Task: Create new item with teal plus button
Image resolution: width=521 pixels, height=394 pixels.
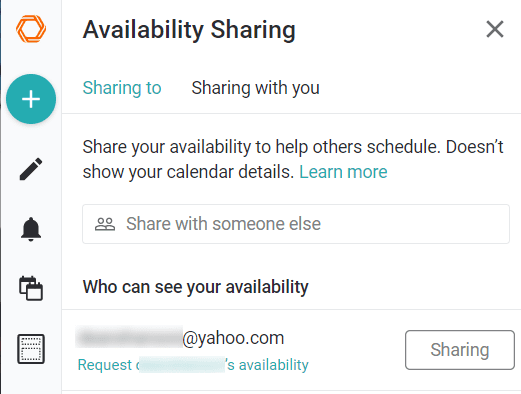Action: point(31,99)
